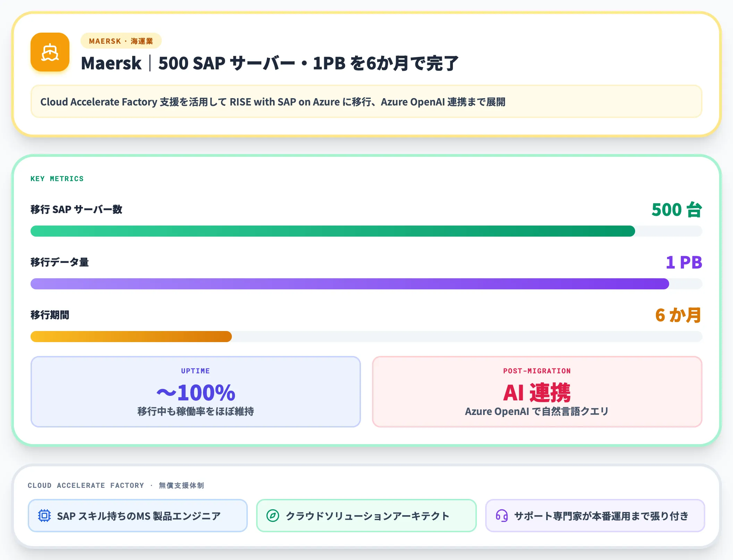Click the 500 台 value
Screen dimensions: 733x560
click(677, 210)
